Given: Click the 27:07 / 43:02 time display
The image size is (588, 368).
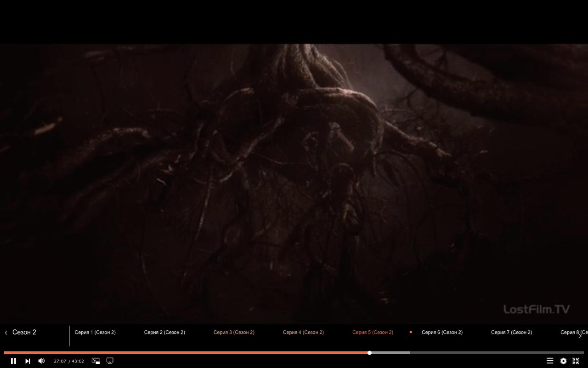Looking at the screenshot, I should (x=69, y=361).
